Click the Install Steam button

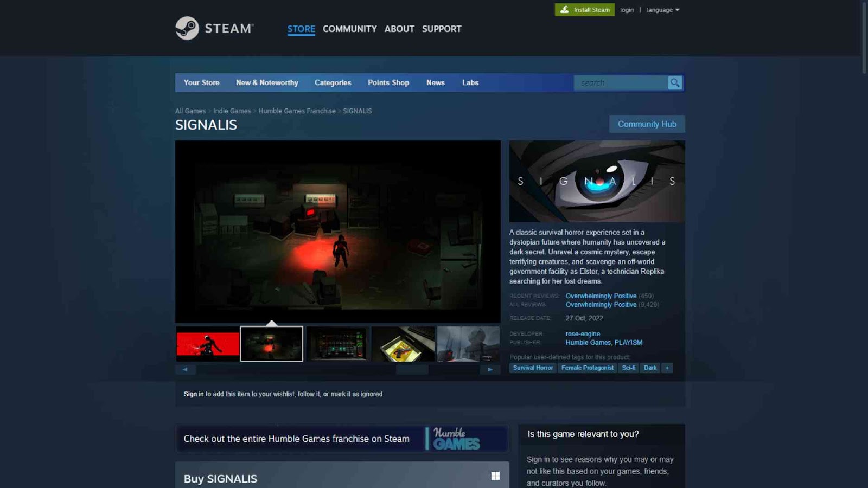click(585, 10)
